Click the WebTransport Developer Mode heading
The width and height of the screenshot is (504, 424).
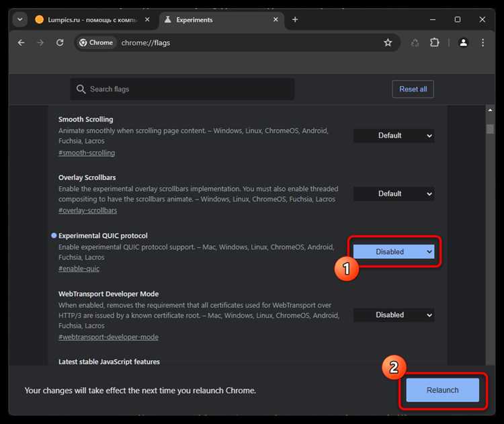pos(109,294)
